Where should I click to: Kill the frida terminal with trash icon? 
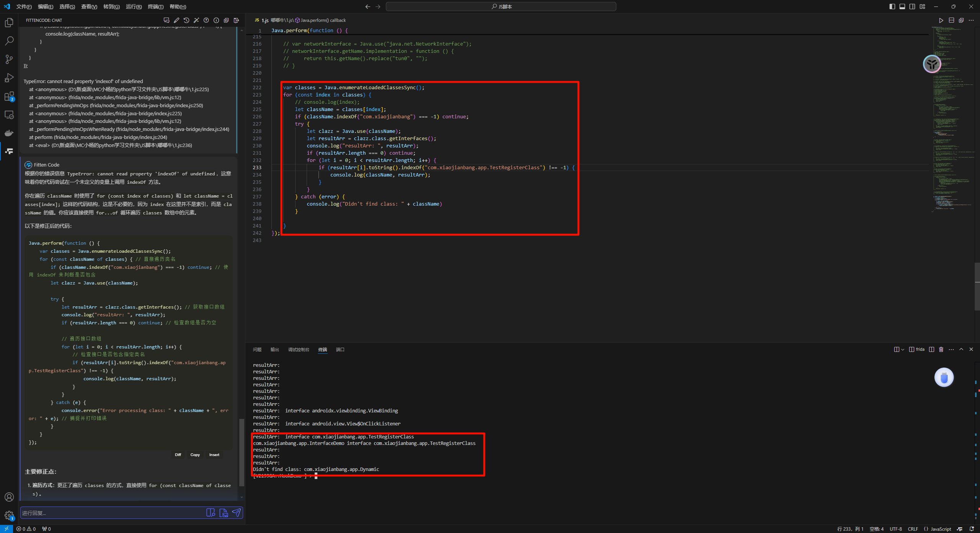coord(941,349)
